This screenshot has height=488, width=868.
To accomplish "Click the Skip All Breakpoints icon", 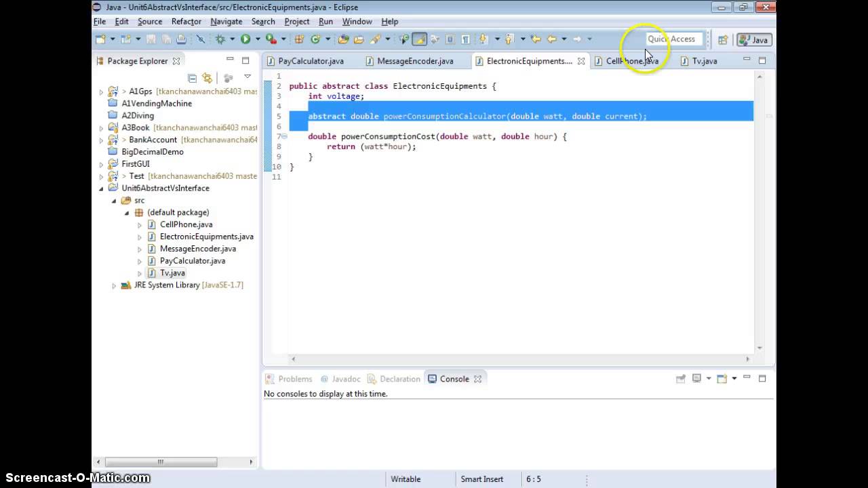I will tap(201, 39).
